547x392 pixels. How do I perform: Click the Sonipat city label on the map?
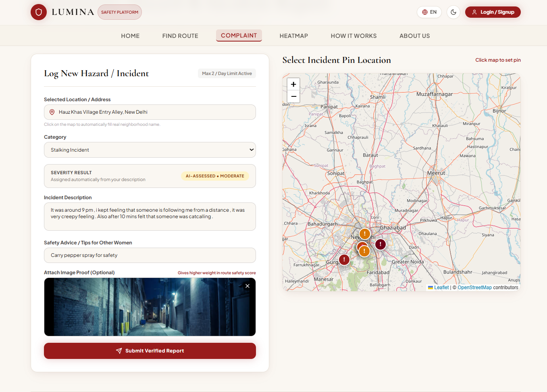pyautogui.click(x=336, y=173)
